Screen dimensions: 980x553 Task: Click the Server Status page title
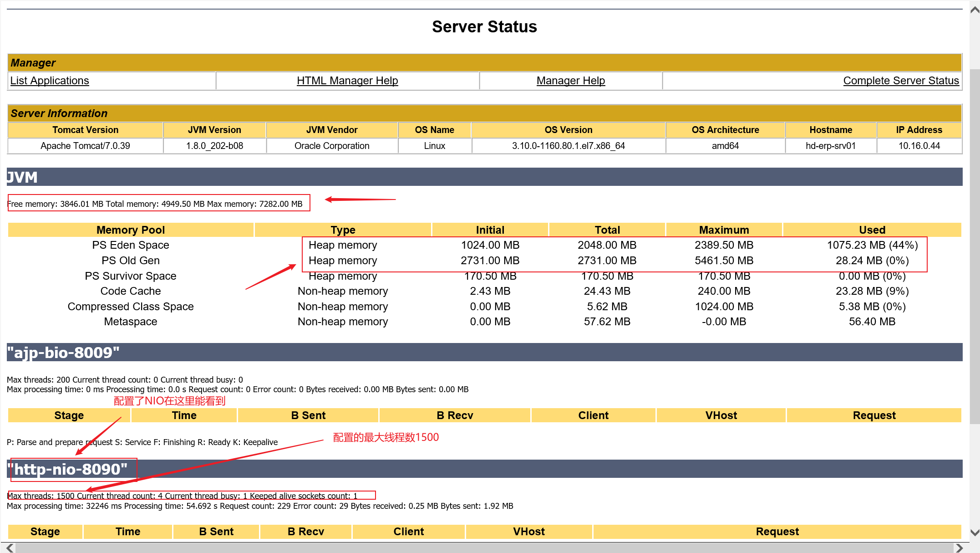pos(484,27)
